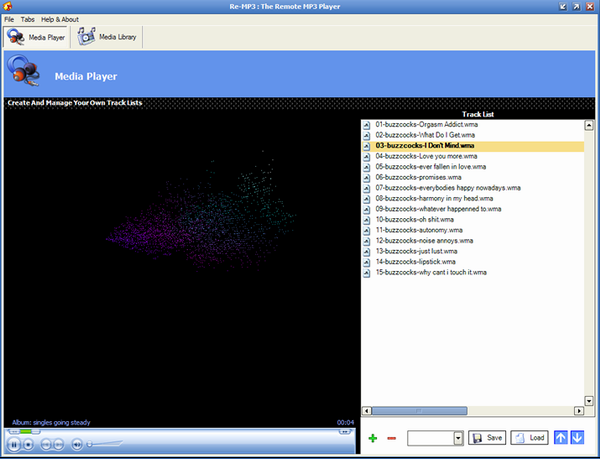Load a saved track list
The height and width of the screenshot is (459, 600).
pos(529,438)
